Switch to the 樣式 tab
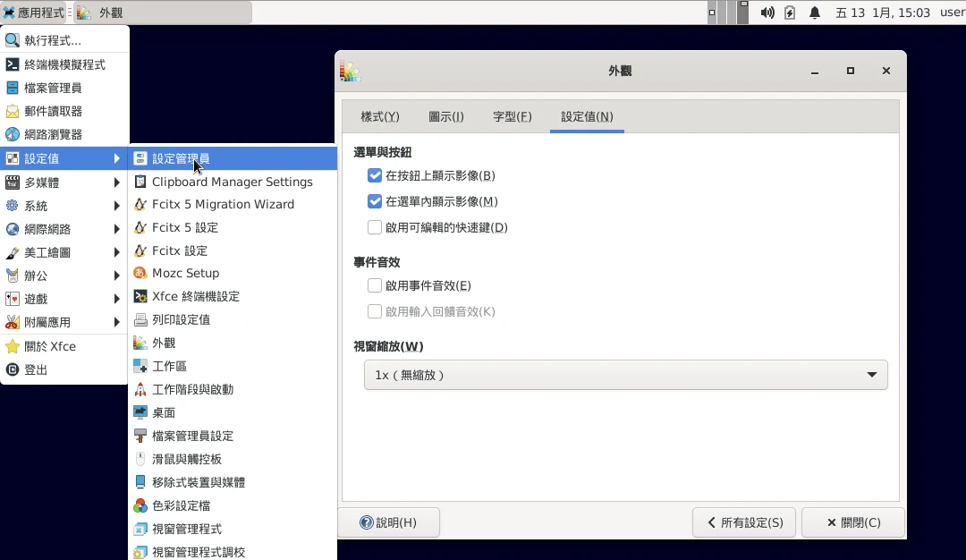This screenshot has width=966, height=560. pos(379,117)
